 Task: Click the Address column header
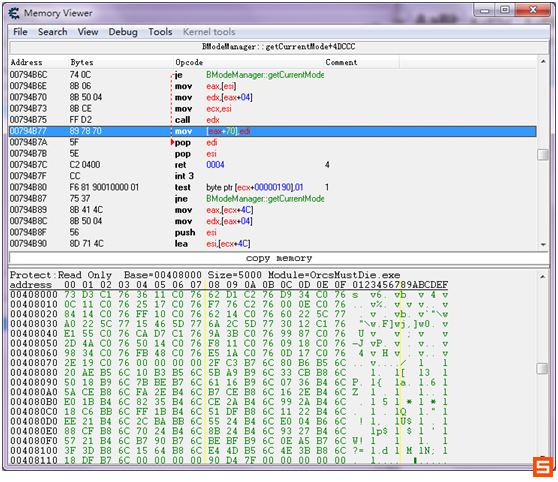tap(38, 62)
